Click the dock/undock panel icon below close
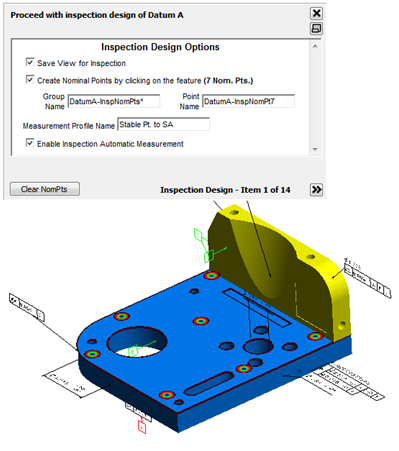This screenshot has width=399, height=451. click(316, 29)
